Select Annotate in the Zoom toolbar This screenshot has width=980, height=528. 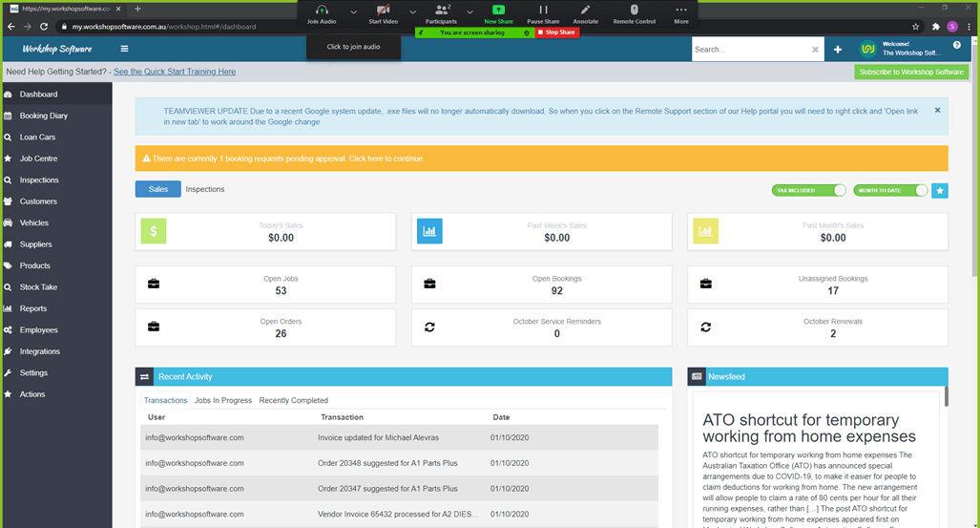[586, 13]
